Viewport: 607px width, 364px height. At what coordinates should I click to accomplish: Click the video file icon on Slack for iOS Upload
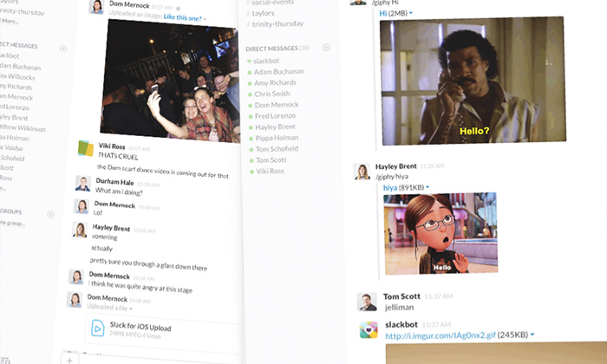click(x=97, y=328)
